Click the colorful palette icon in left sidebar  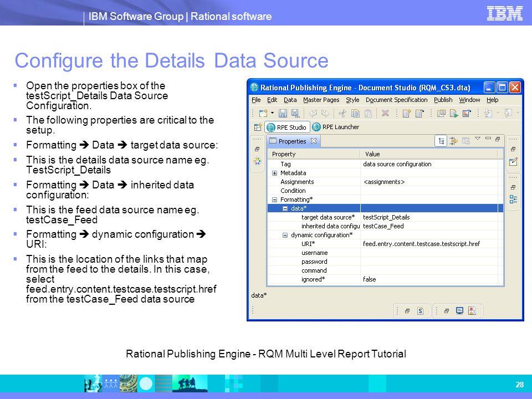tap(257, 161)
